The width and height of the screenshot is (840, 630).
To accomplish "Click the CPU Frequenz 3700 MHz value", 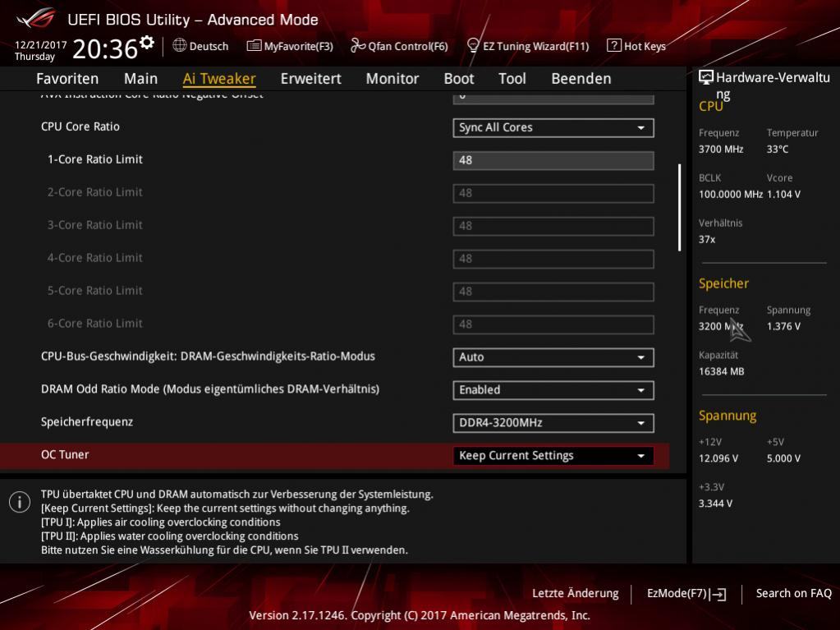I will (x=721, y=149).
